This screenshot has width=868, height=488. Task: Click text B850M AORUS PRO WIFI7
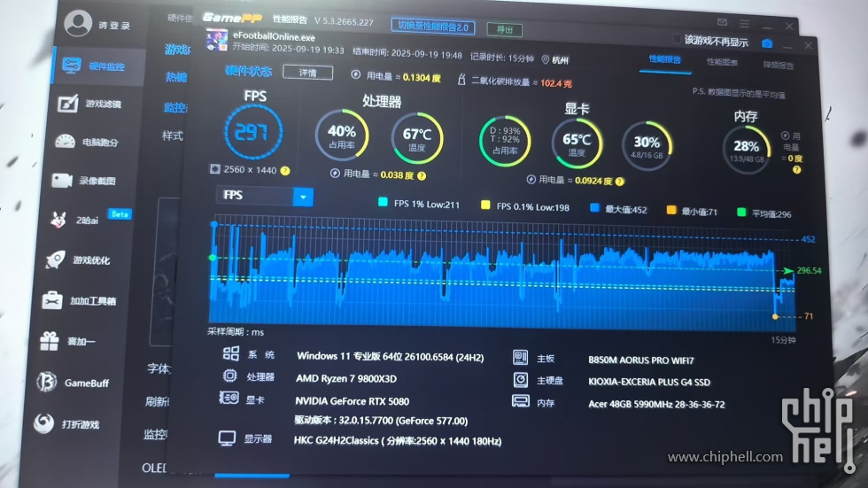pos(641,360)
